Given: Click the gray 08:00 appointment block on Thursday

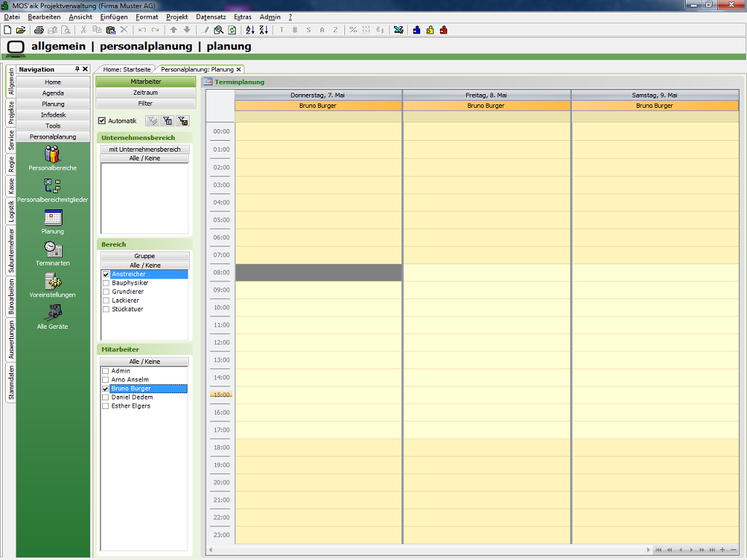Looking at the screenshot, I should [x=318, y=273].
